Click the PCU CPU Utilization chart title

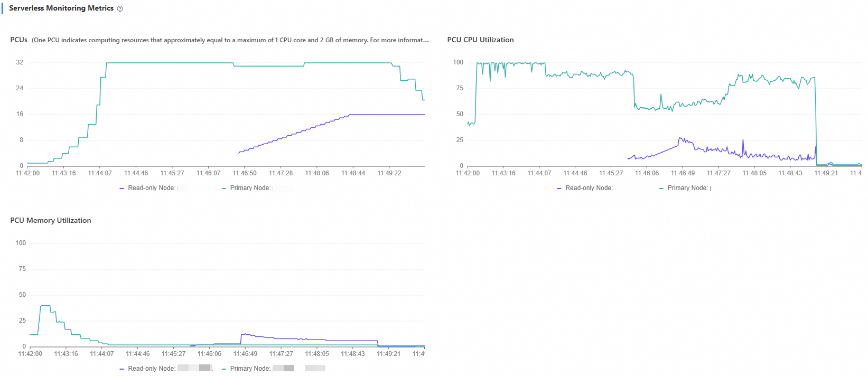(x=480, y=40)
